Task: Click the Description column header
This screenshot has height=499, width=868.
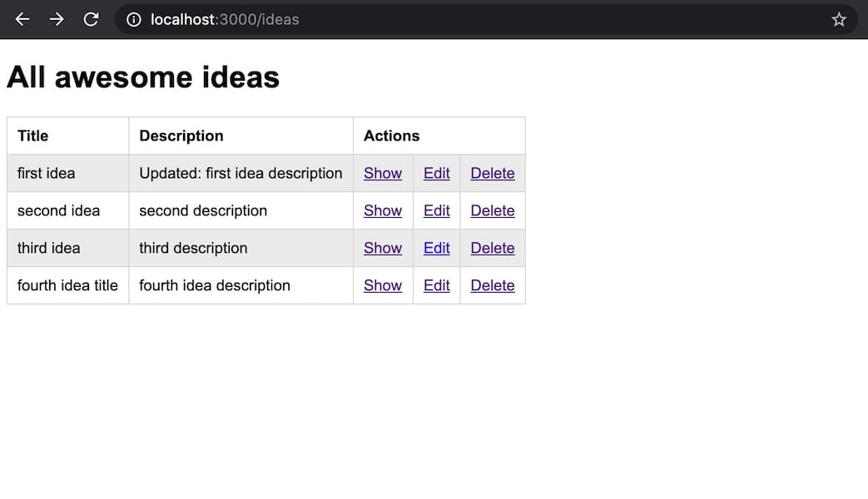Action: click(181, 136)
